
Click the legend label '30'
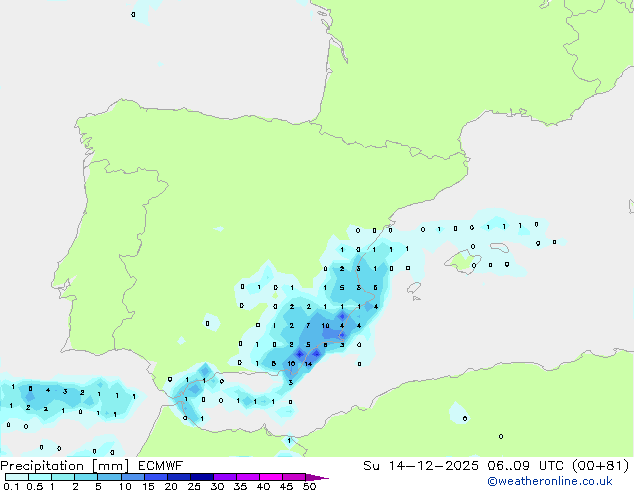pyautogui.click(x=217, y=486)
